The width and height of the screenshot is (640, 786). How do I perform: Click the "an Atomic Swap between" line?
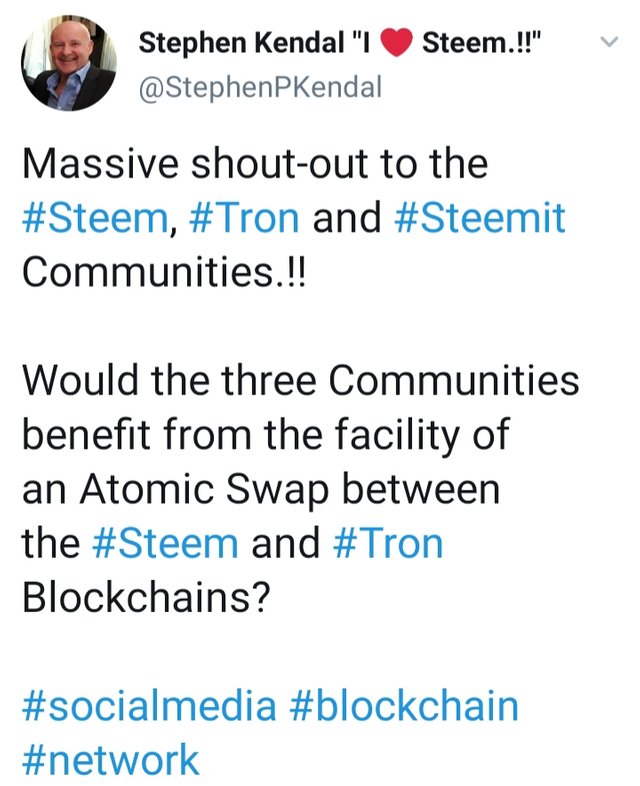pos(259,490)
